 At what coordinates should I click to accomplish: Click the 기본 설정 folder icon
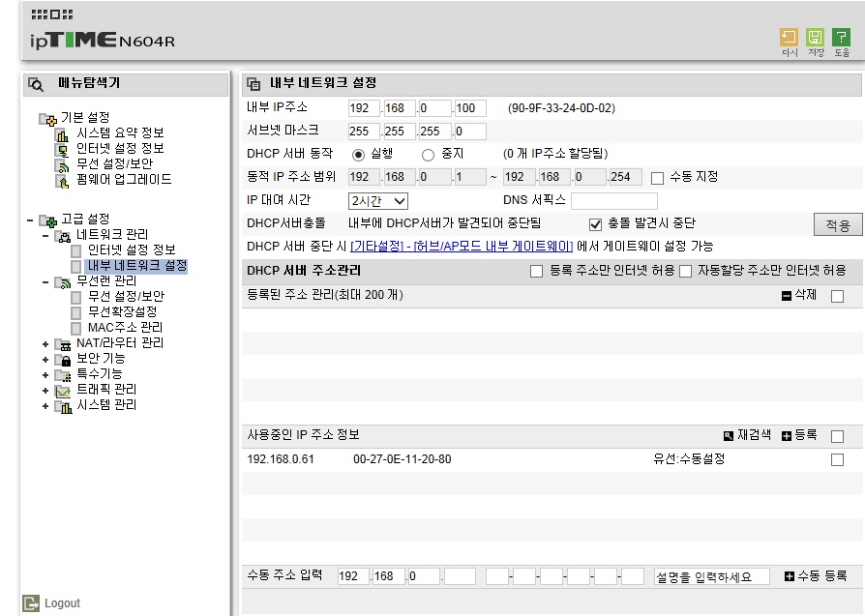click(47, 119)
